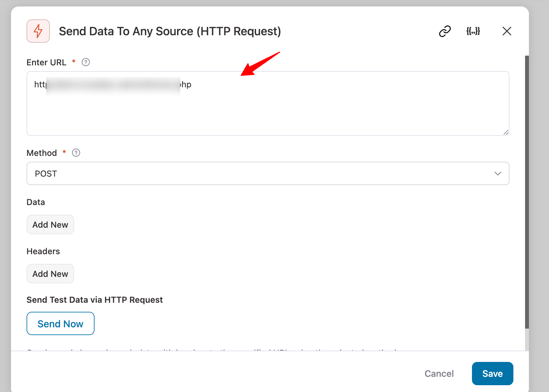Screen dimensions: 549x392
Task: Click the Send Data To Any Source title
Action: tap(170, 31)
